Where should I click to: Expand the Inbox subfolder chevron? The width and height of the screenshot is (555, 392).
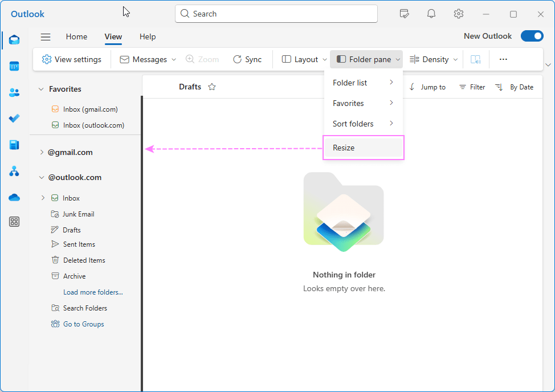pos(43,198)
